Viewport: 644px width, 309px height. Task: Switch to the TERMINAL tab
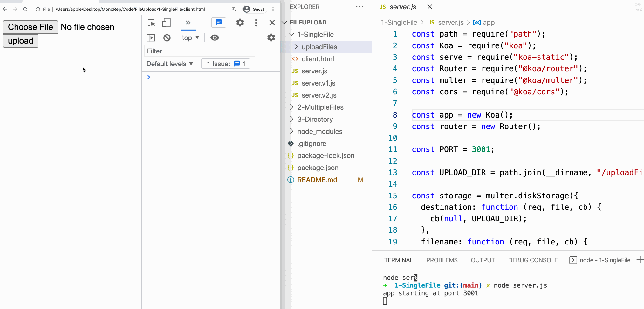[x=399, y=260]
